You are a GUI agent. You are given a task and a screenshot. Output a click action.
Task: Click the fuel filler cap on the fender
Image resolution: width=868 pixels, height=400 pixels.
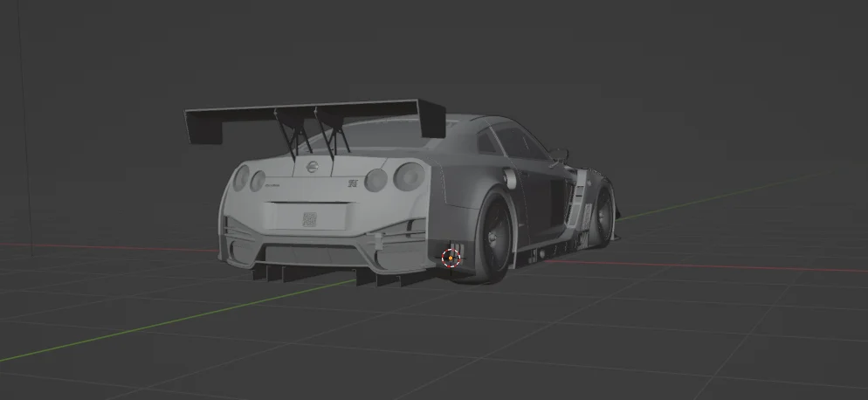[x=510, y=178]
